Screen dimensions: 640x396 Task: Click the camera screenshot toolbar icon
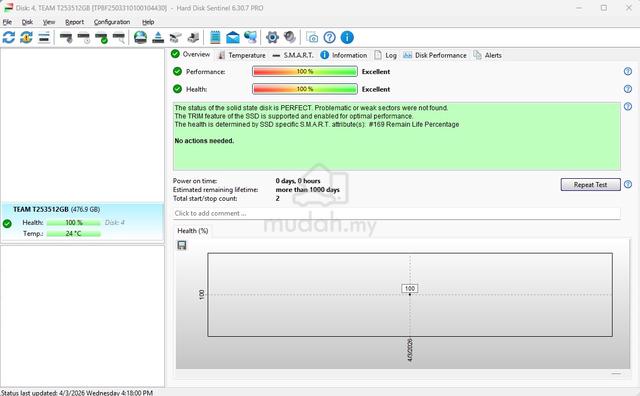tap(312, 38)
